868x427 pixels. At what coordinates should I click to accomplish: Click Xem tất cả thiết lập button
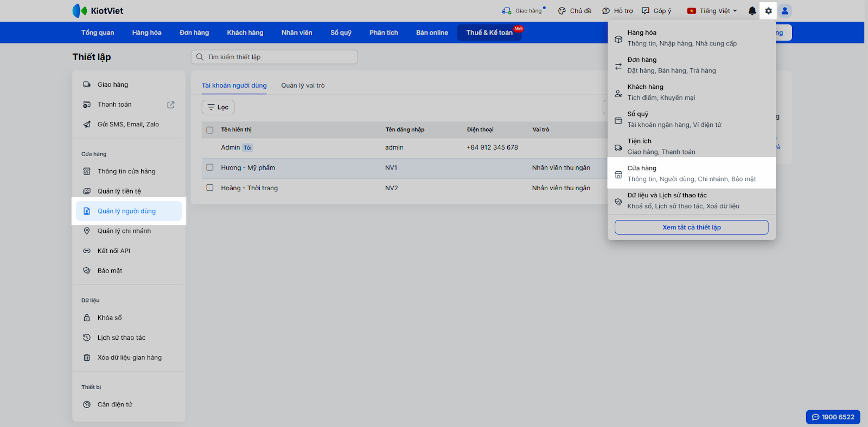pyautogui.click(x=692, y=228)
